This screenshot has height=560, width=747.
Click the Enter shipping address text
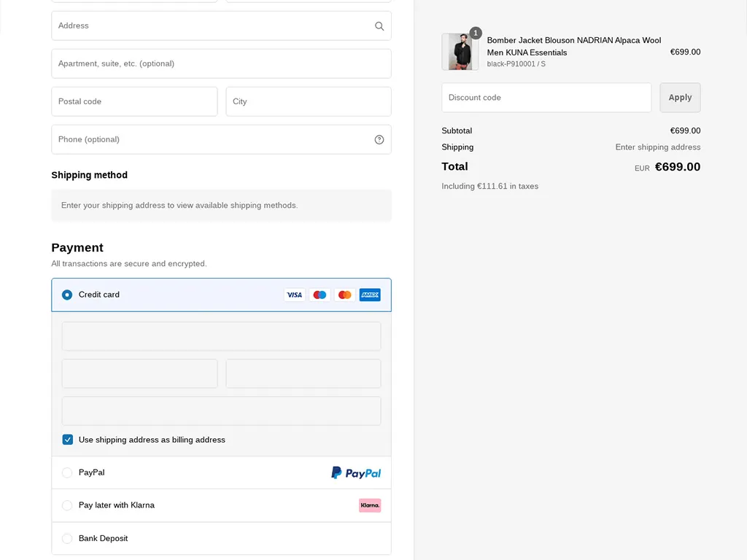(x=657, y=147)
